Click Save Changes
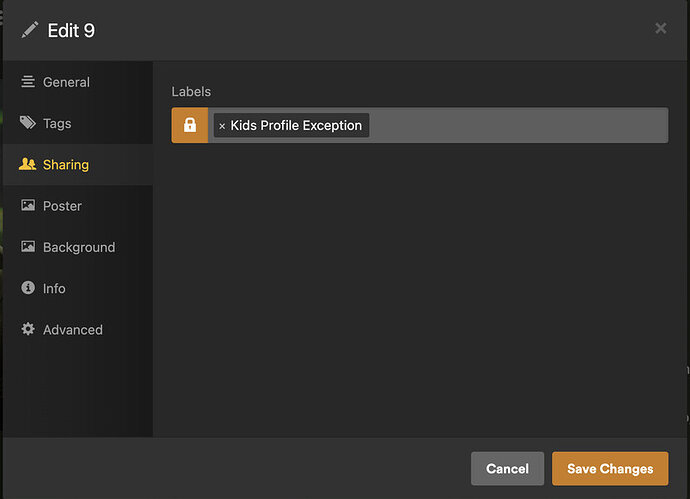 (x=610, y=468)
